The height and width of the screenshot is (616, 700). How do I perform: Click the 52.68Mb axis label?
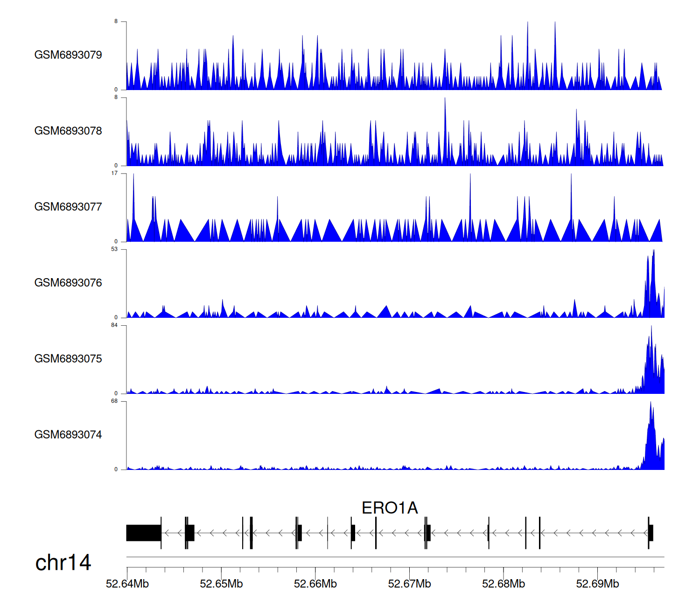pyautogui.click(x=504, y=584)
